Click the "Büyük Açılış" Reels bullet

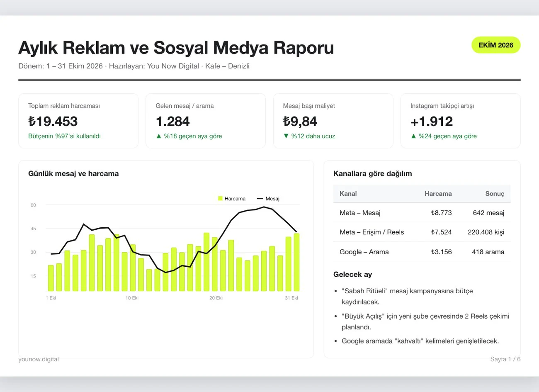coord(425,321)
